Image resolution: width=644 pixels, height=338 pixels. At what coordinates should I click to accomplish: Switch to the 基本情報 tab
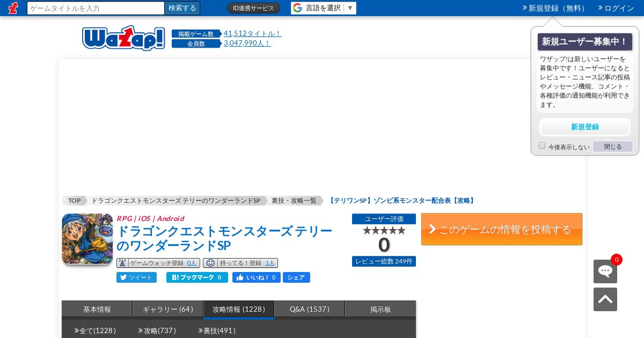coord(97,310)
